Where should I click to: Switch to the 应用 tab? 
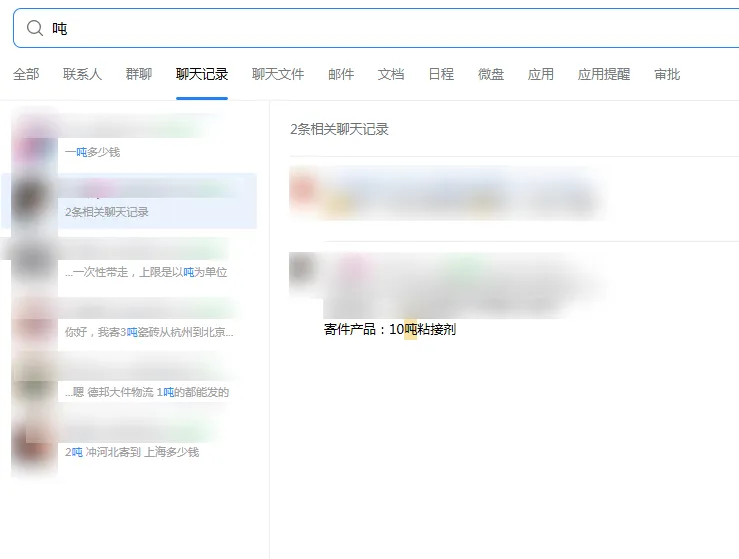pos(541,74)
